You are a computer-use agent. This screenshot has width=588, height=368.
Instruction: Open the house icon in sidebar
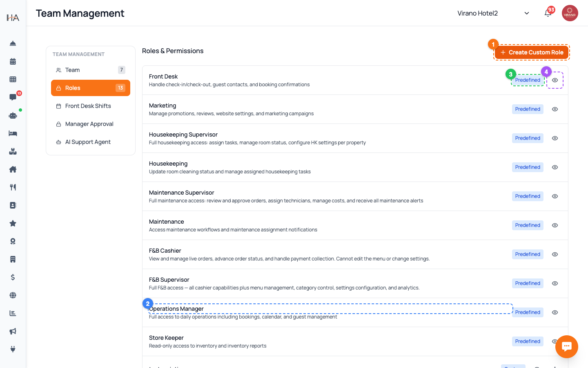pos(13,169)
